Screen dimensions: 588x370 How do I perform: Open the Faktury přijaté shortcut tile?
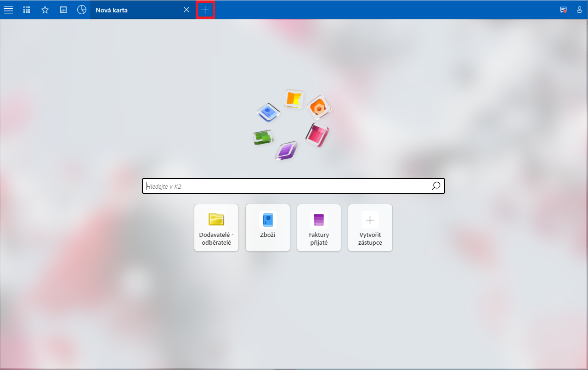pos(319,228)
